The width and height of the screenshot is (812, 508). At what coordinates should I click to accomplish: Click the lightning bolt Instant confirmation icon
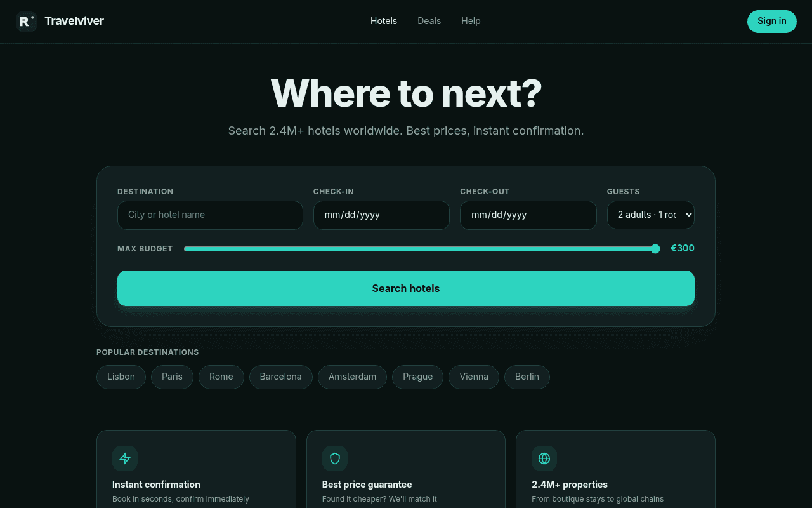pos(125,458)
